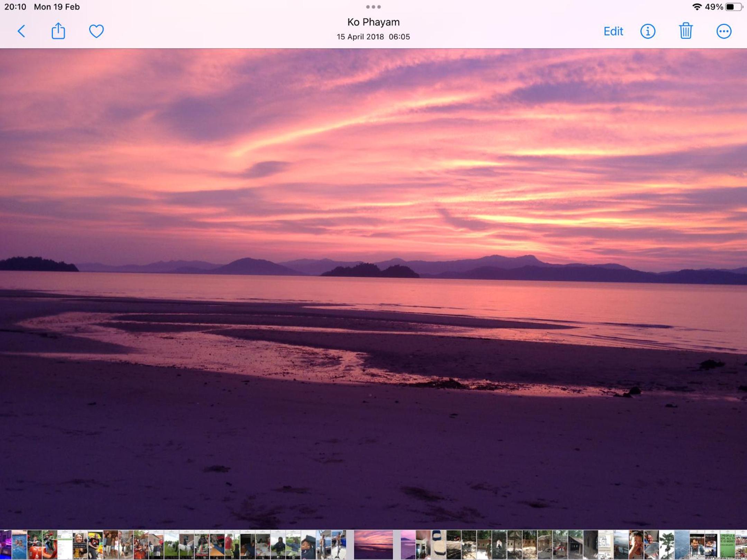Tap the battery indicator in status bar
747x560 pixels.
coord(734,7)
